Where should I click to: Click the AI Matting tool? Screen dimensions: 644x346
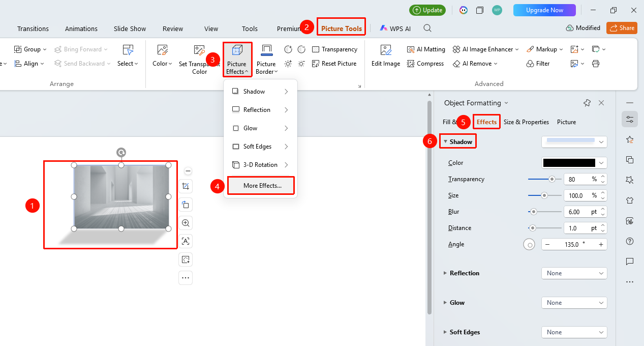(426, 49)
